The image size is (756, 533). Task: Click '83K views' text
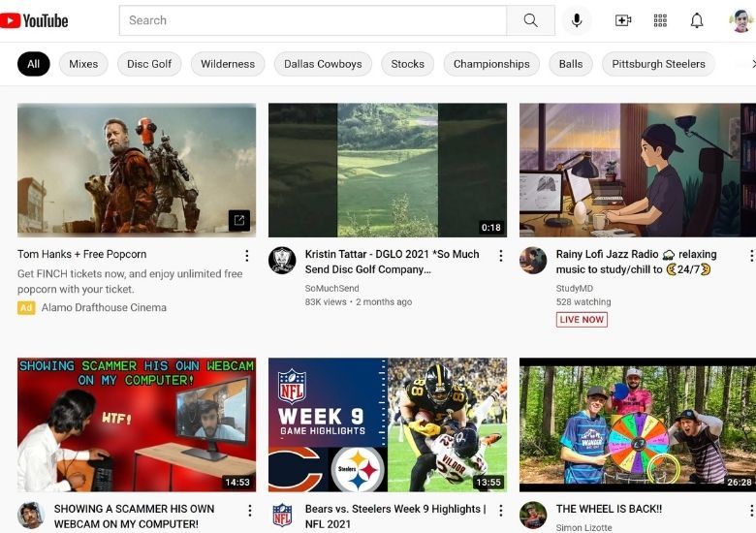click(326, 301)
